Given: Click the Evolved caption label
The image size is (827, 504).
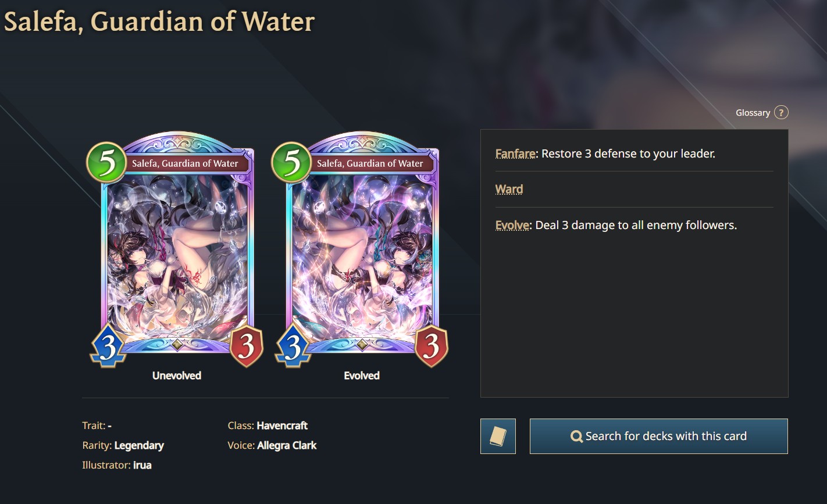Looking at the screenshot, I should pyautogui.click(x=362, y=376).
